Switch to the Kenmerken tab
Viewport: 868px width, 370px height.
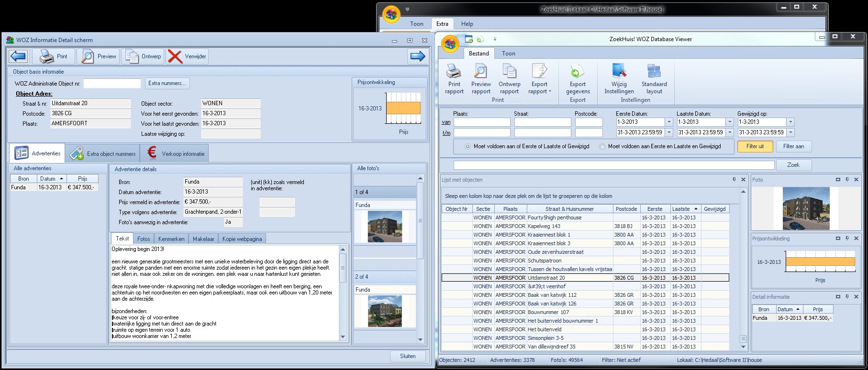[171, 239]
